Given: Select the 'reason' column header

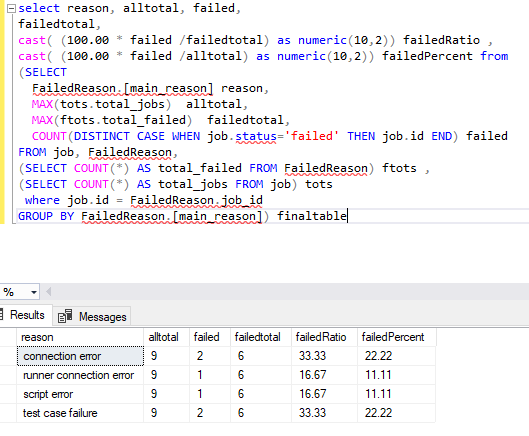Looking at the screenshot, I should coord(80,337).
